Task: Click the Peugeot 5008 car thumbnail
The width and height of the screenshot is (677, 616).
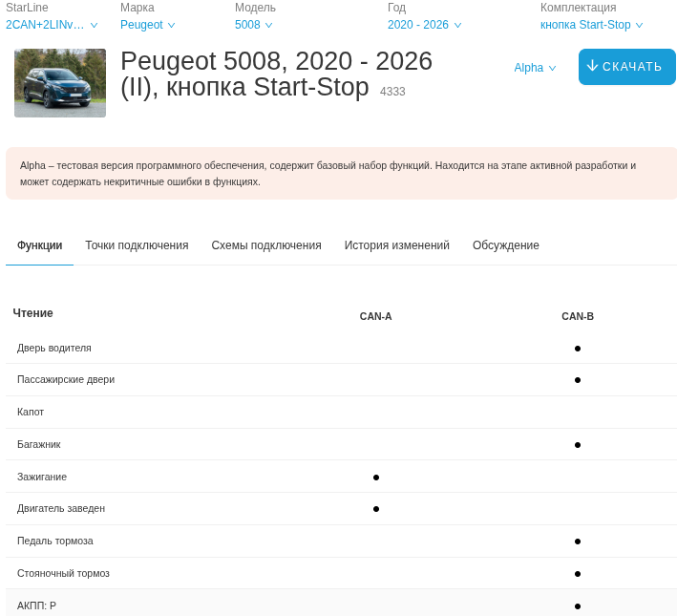Action: (60, 83)
